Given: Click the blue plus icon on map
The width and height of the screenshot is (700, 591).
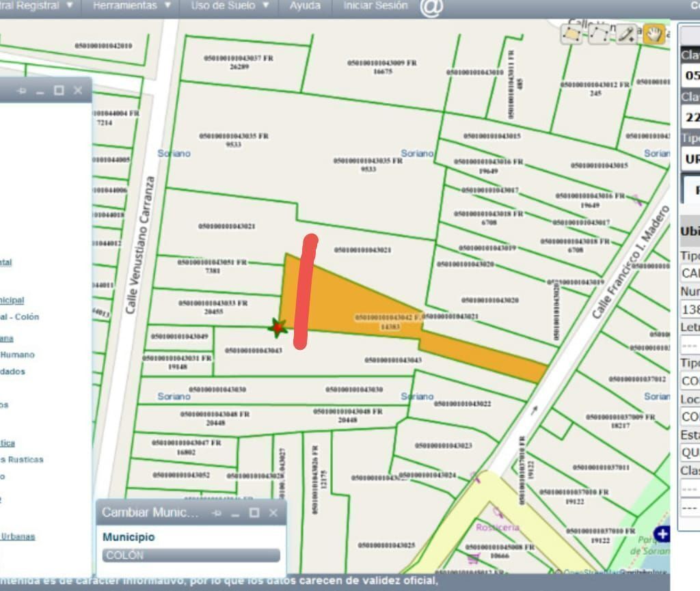Looking at the screenshot, I should [x=662, y=534].
